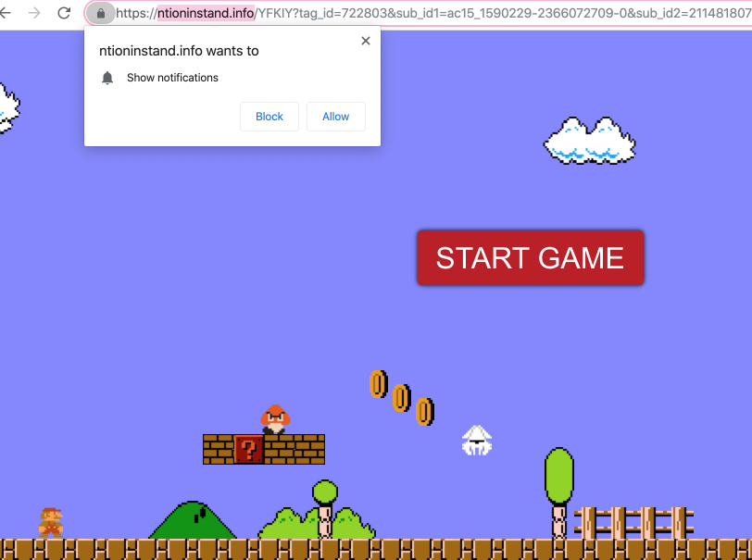Click the browser forward arrow

click(x=34, y=13)
